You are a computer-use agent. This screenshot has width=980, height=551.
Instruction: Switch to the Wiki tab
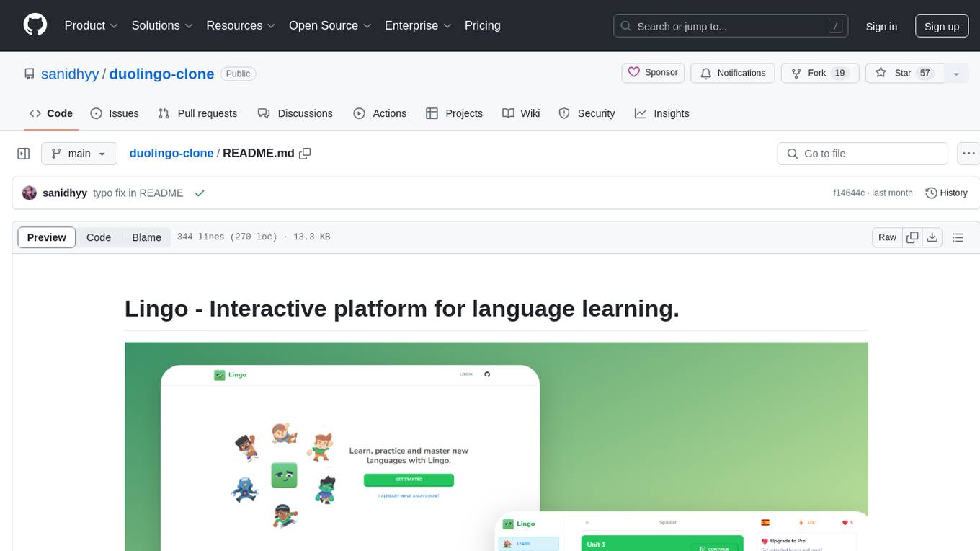[521, 113]
